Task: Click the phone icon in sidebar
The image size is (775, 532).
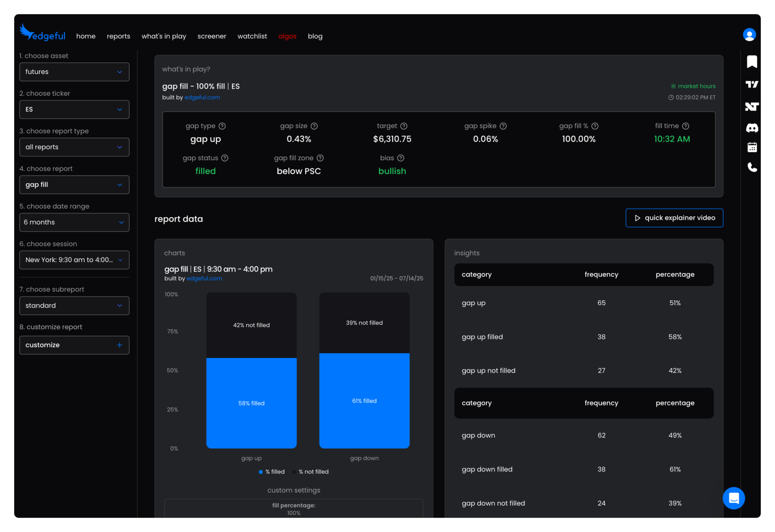Action: pyautogui.click(x=752, y=167)
